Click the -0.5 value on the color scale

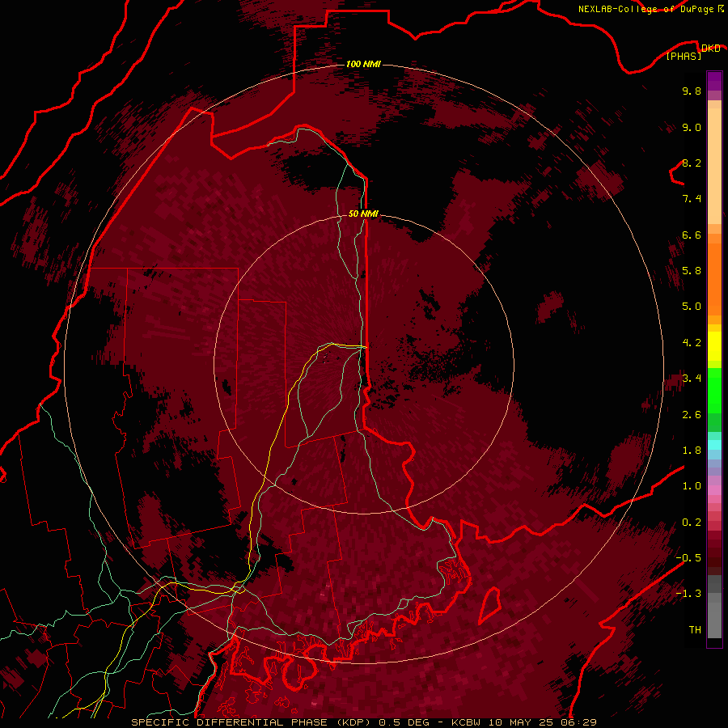[x=688, y=558]
